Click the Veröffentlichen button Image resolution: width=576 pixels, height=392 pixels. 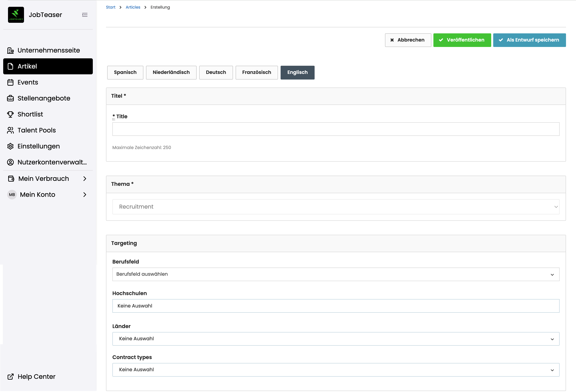(462, 40)
